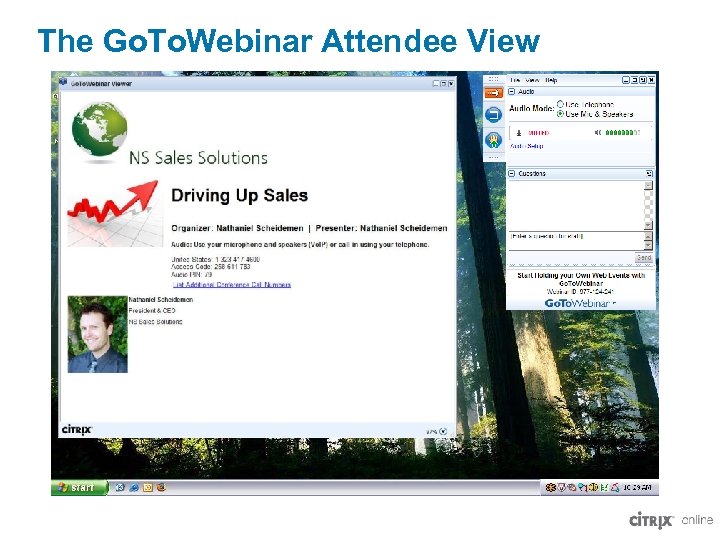Click the third quick launch icon
Image resolution: width=720 pixels, height=540 pixels.
148,487
